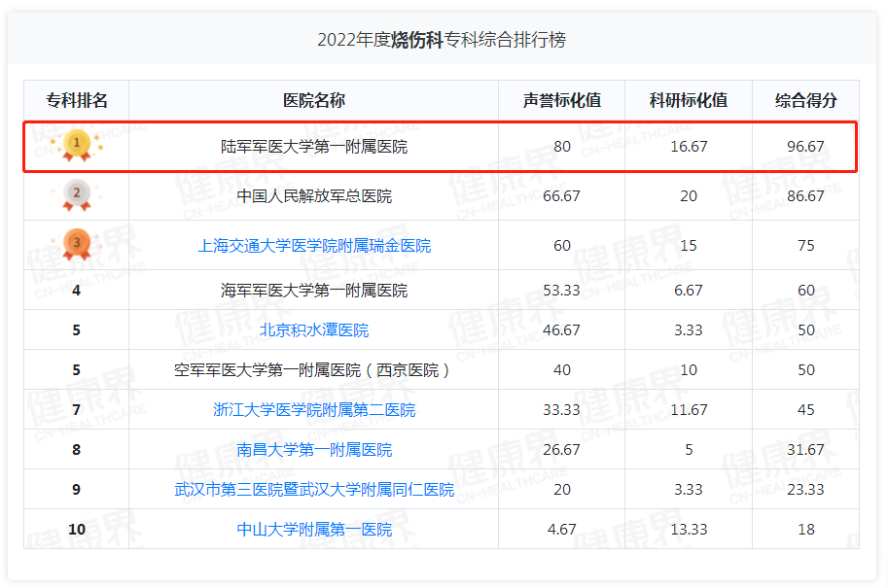Screen dimensions: 888x588
Task: Click the bronze rank 3 medal icon
Action: tap(77, 245)
